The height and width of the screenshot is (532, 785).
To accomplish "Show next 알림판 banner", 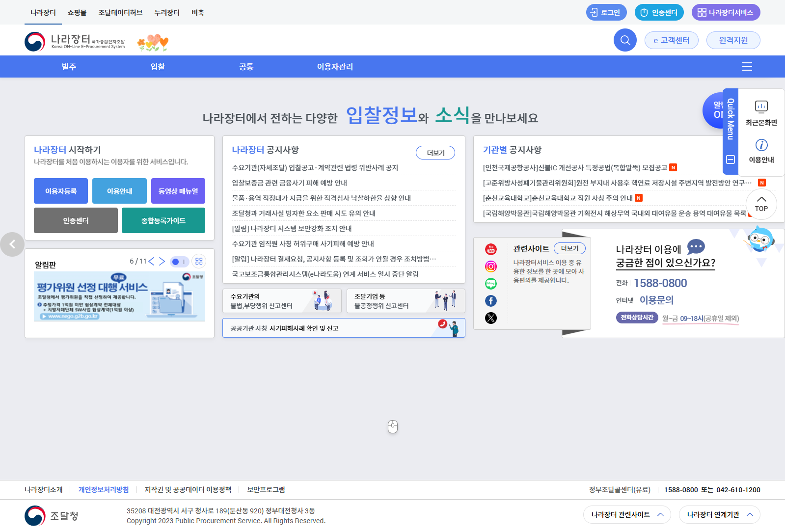I will (x=162, y=262).
